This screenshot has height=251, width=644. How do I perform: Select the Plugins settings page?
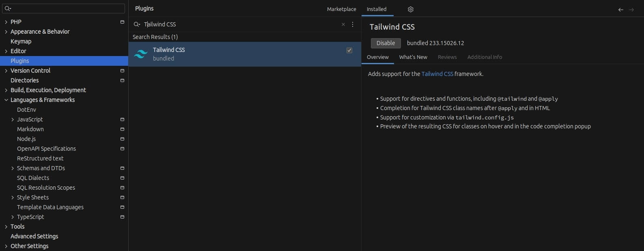(64, 61)
